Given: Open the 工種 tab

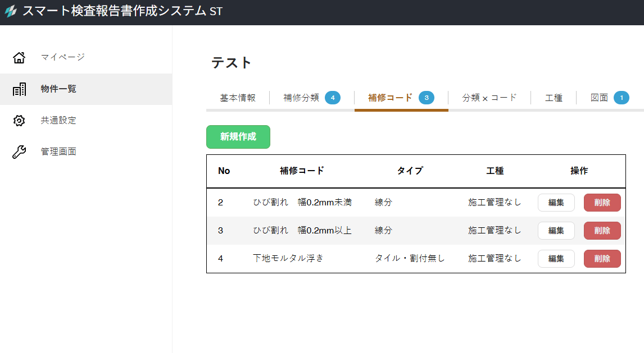Looking at the screenshot, I should tap(554, 98).
